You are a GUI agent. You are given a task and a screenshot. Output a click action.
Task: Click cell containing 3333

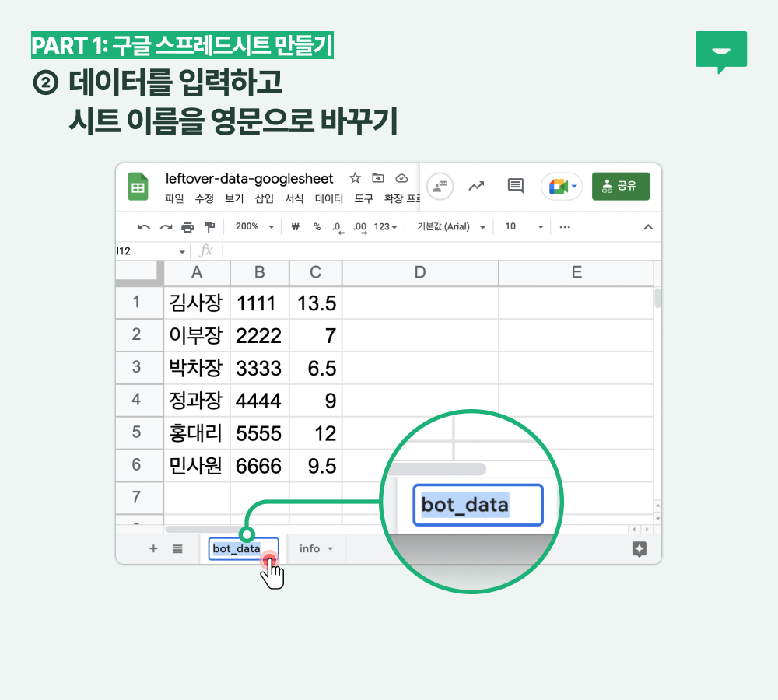(260, 368)
